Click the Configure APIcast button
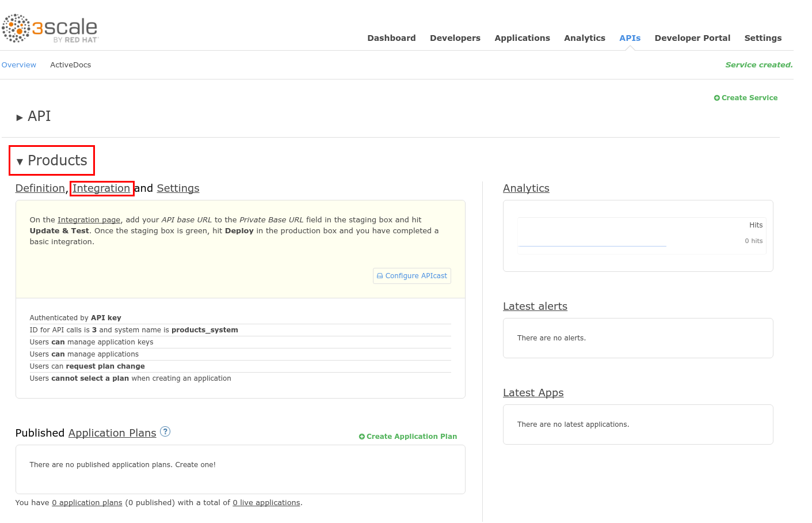Viewport: 812px width, 523px height. click(x=412, y=276)
